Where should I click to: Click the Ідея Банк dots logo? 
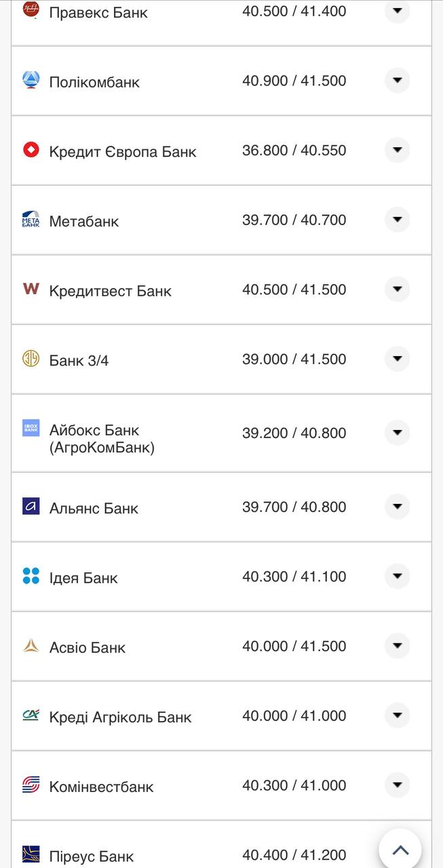pos(31,576)
